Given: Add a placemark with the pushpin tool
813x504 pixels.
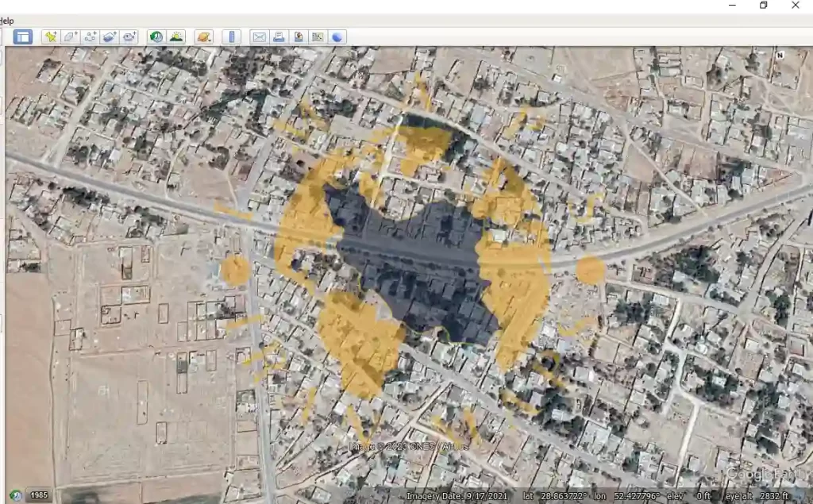Looking at the screenshot, I should [x=51, y=37].
